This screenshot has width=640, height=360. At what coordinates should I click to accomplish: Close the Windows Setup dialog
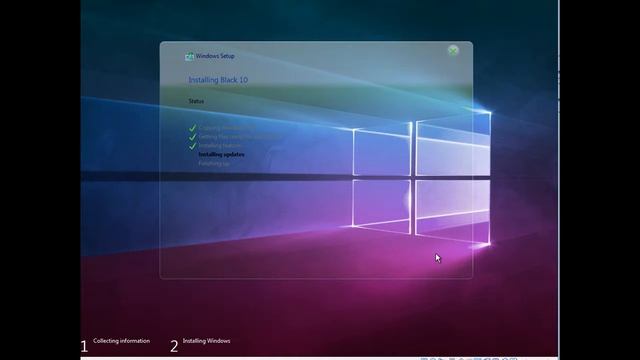coord(453,51)
